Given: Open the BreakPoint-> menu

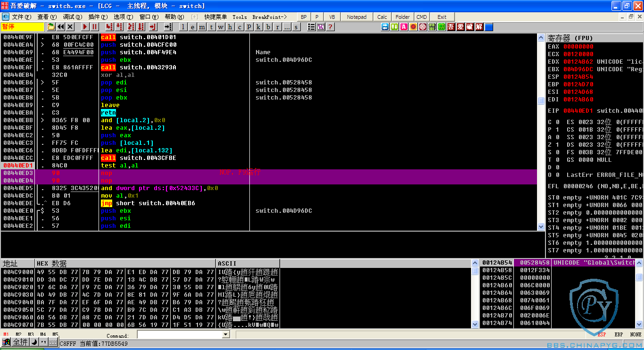Looking at the screenshot, I should click(x=270, y=17).
